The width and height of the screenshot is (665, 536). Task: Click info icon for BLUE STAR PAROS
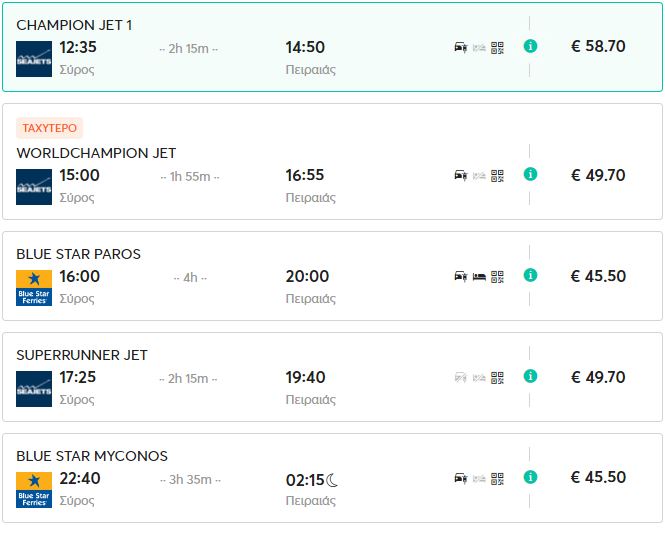[530, 275]
